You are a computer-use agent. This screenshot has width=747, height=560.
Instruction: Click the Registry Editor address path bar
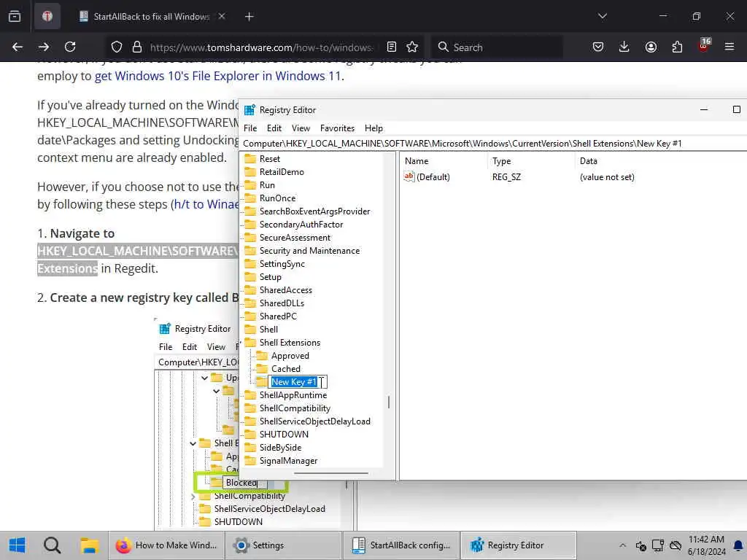(493, 144)
